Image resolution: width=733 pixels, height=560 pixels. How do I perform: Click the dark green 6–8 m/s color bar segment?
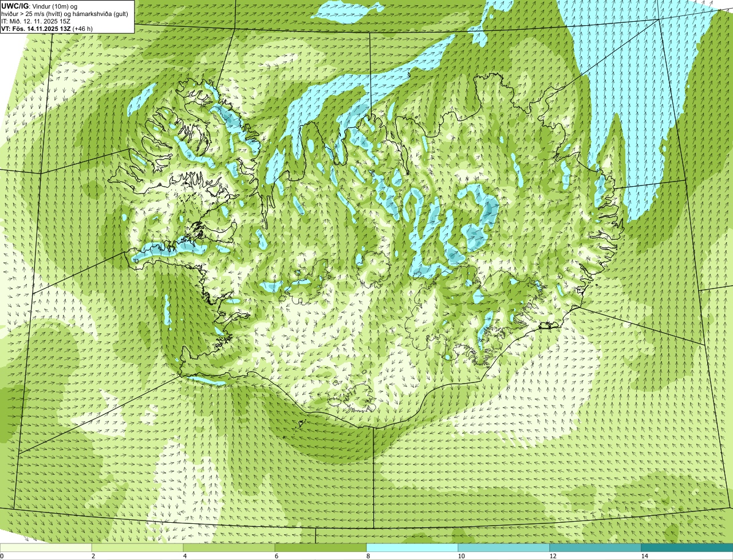click(x=321, y=548)
